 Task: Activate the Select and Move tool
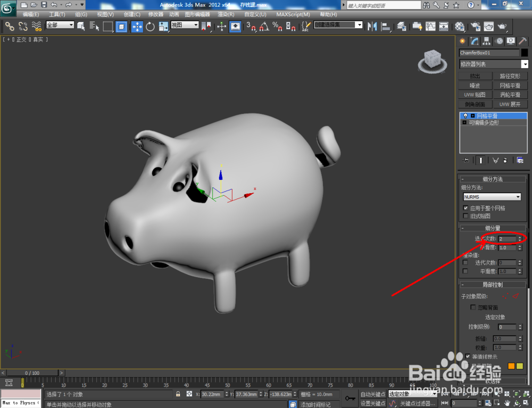(137, 26)
